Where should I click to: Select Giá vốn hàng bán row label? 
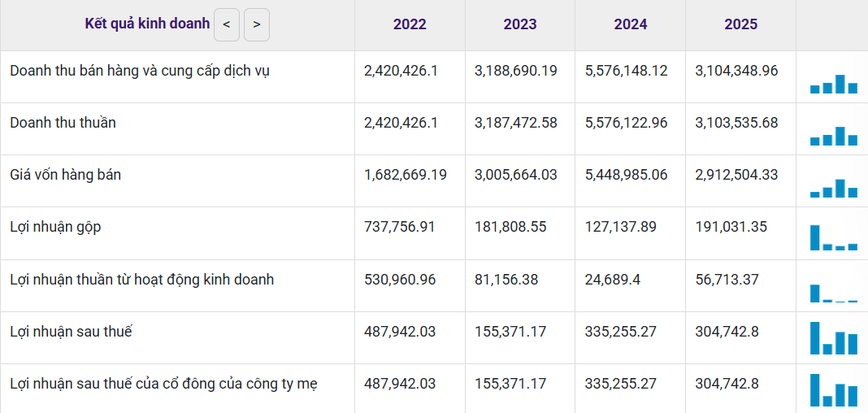[x=65, y=175]
